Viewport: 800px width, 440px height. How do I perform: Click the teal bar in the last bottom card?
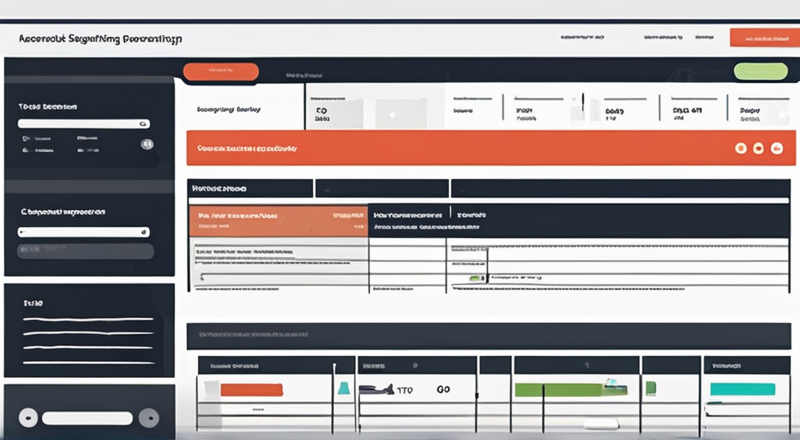pyautogui.click(x=742, y=389)
